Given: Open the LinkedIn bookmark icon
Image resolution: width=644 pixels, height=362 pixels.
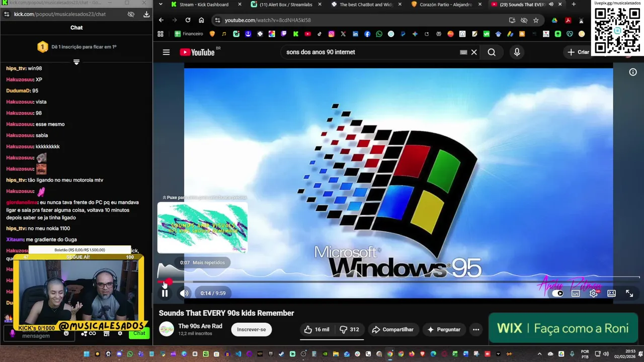Looking at the screenshot, I should click(x=355, y=34).
